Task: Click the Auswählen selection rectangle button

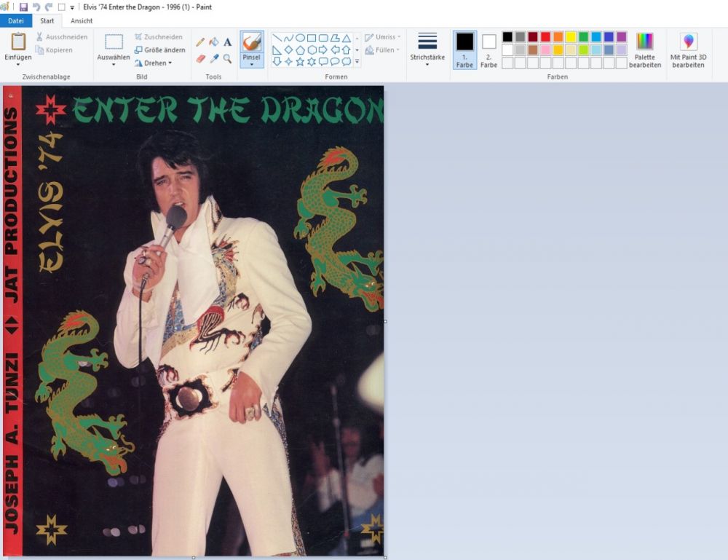Action: coord(114,47)
